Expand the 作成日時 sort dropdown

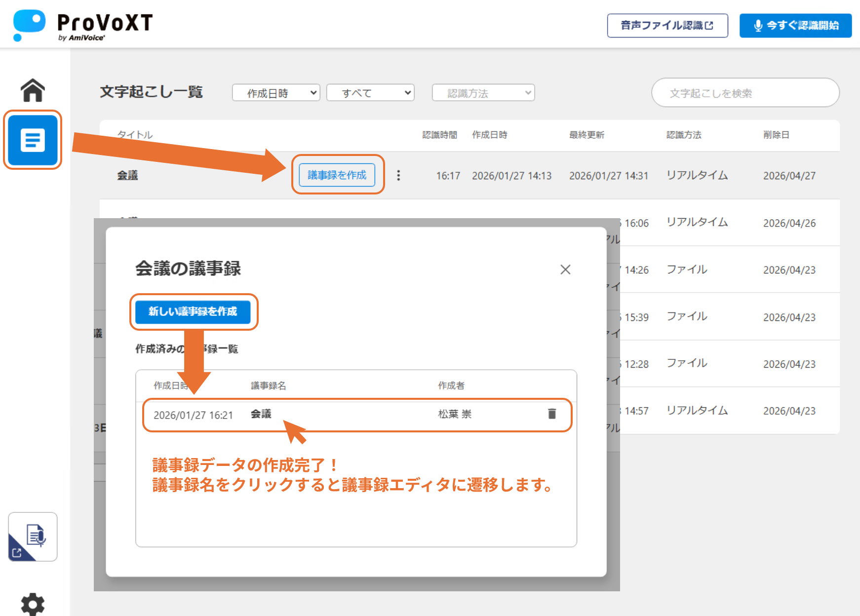click(276, 93)
